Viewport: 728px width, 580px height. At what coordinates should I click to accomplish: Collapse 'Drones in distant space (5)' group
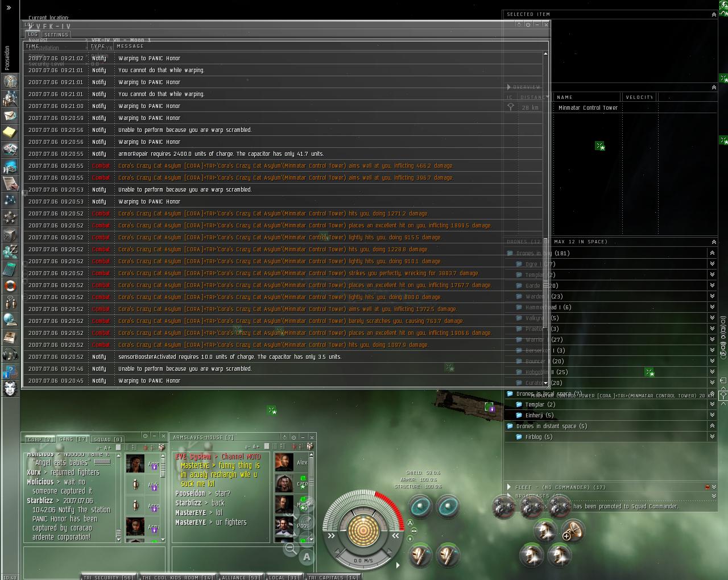712,426
